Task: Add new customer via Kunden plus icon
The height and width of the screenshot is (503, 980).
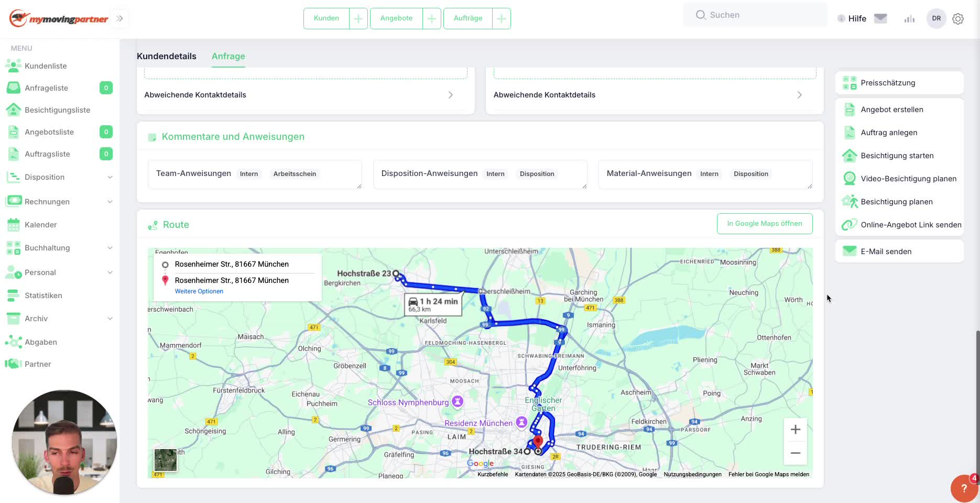Action: [358, 18]
